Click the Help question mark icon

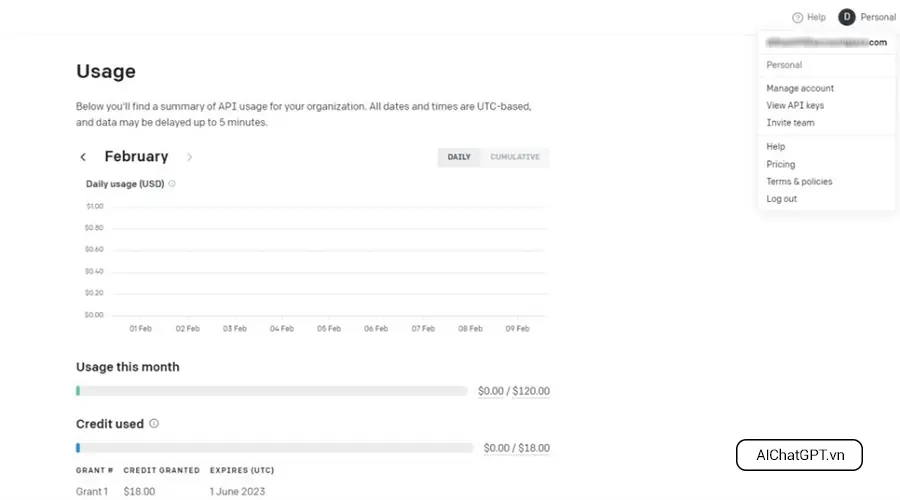point(797,17)
